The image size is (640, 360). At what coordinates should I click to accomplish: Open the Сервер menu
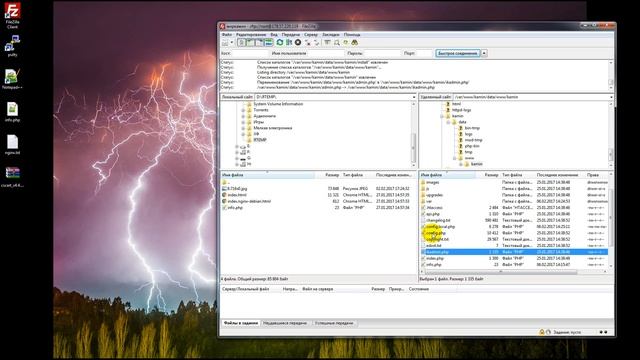(x=311, y=35)
